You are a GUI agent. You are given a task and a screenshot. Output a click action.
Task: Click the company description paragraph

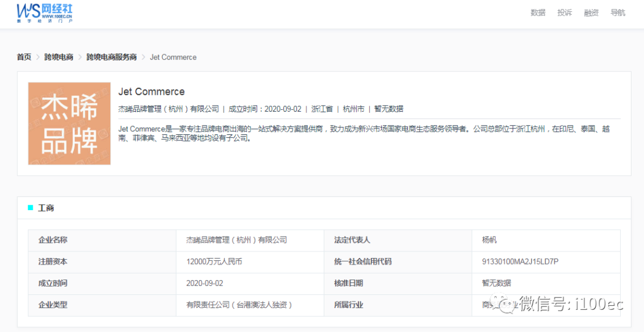[364, 134]
